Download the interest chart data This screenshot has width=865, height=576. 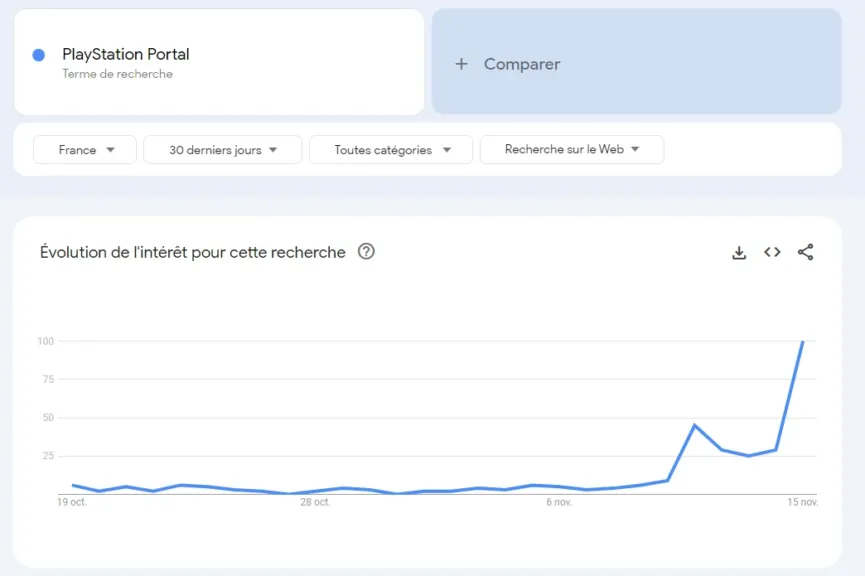pyautogui.click(x=739, y=253)
